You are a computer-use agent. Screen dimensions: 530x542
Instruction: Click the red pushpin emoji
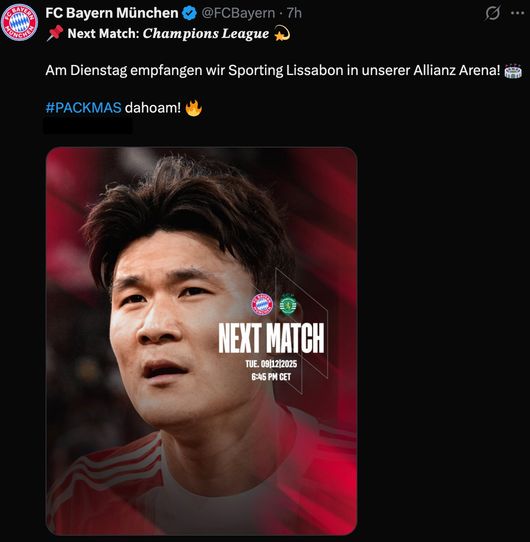[x=55, y=33]
